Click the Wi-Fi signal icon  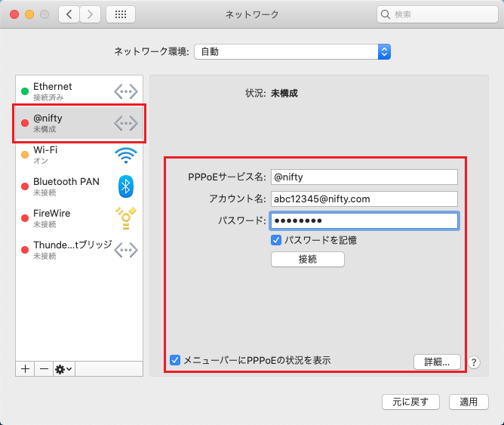point(126,156)
